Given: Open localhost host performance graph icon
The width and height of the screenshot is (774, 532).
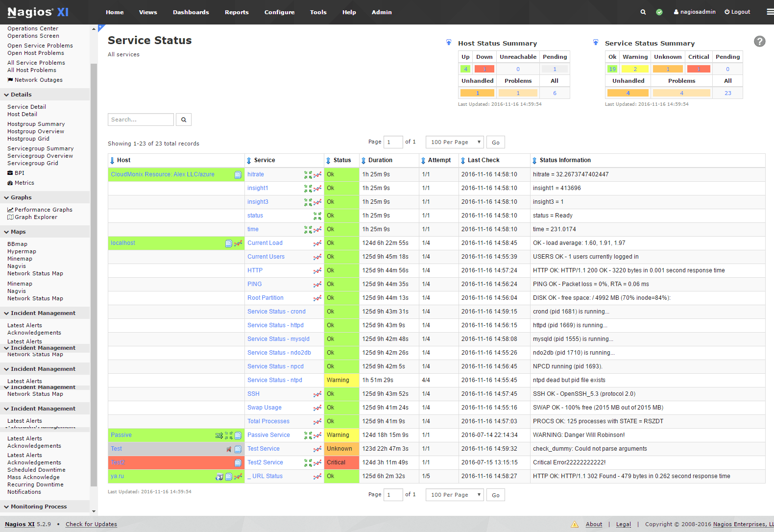Looking at the screenshot, I should (238, 243).
